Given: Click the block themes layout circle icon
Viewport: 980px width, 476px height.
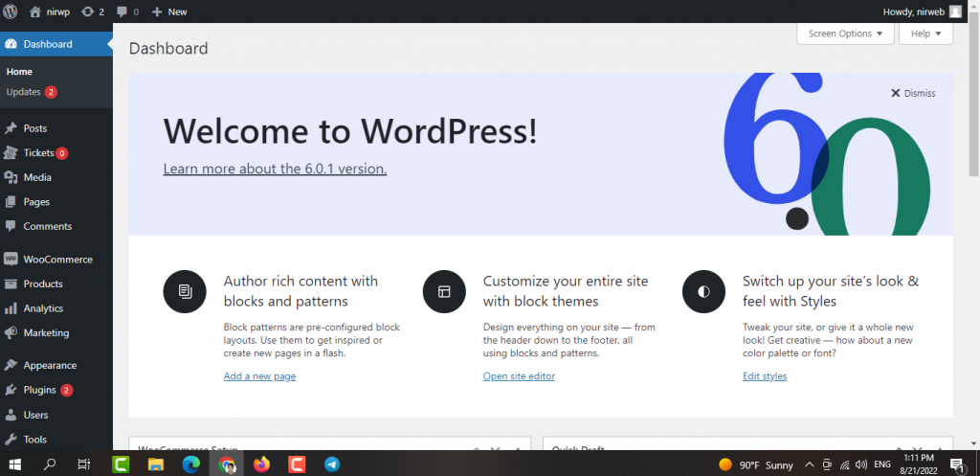Looking at the screenshot, I should (444, 291).
